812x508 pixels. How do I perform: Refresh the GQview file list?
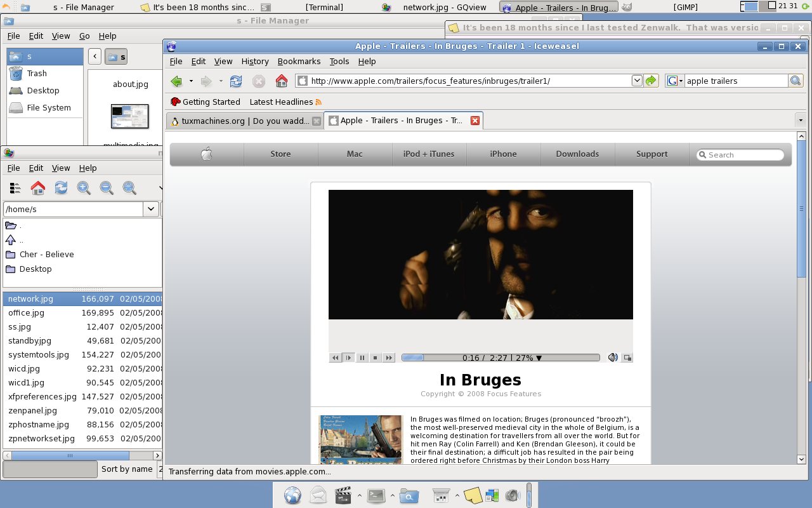tap(61, 188)
